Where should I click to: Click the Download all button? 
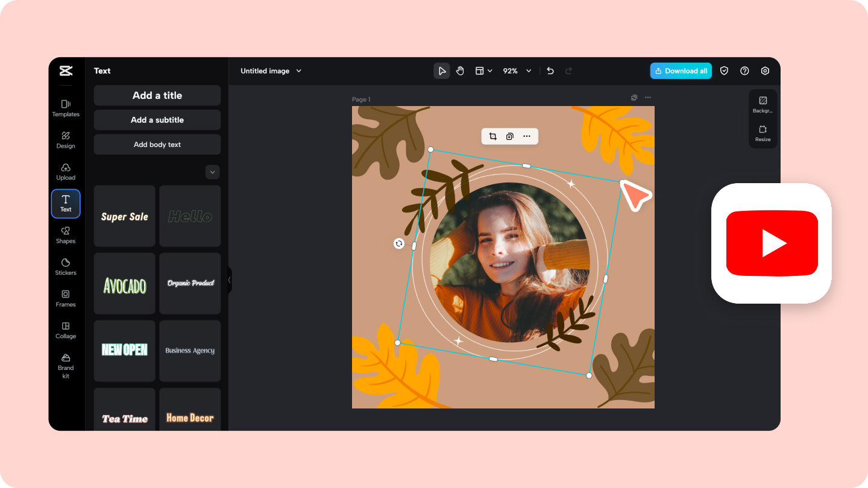(681, 70)
